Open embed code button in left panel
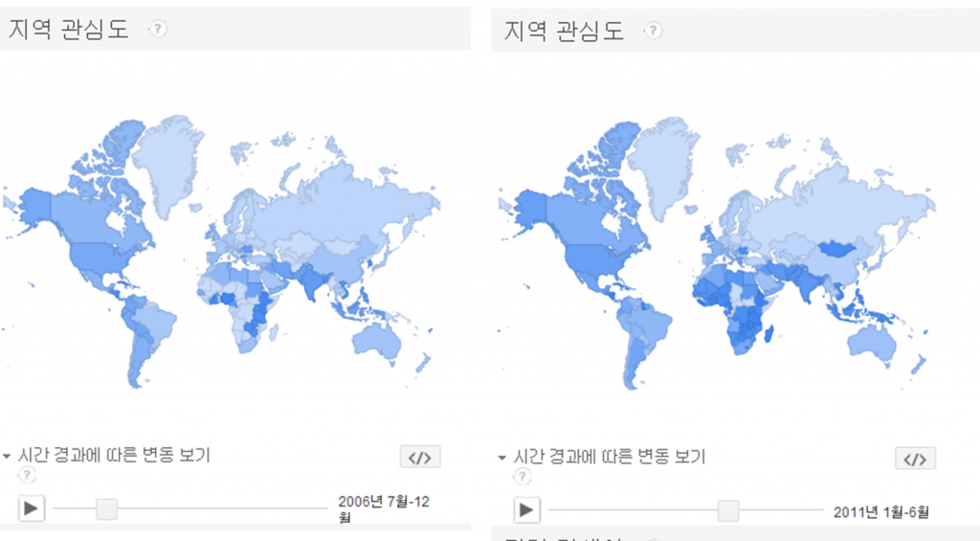Image resolution: width=980 pixels, height=541 pixels. click(420, 457)
